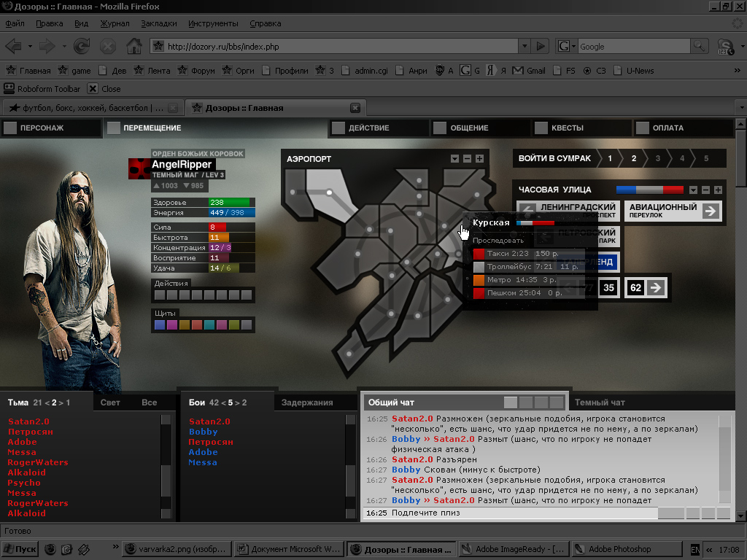Click the Stop loading icon
This screenshot has height=560, width=747.
pos(108,46)
